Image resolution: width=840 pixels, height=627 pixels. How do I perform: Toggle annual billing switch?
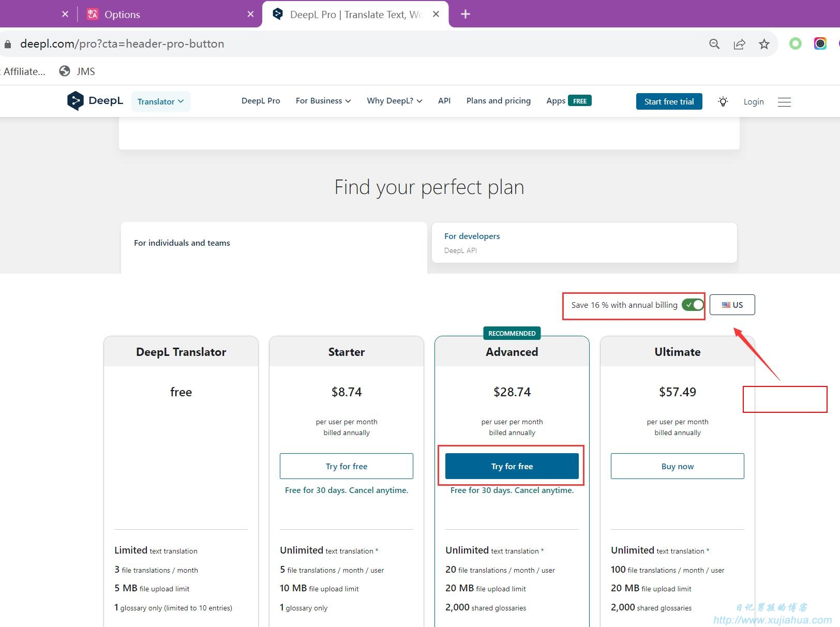click(x=693, y=305)
